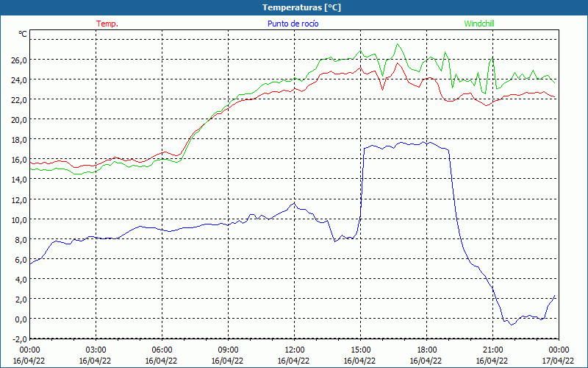Click the 6,0 y-axis value
588x368 pixels.
[21, 260]
